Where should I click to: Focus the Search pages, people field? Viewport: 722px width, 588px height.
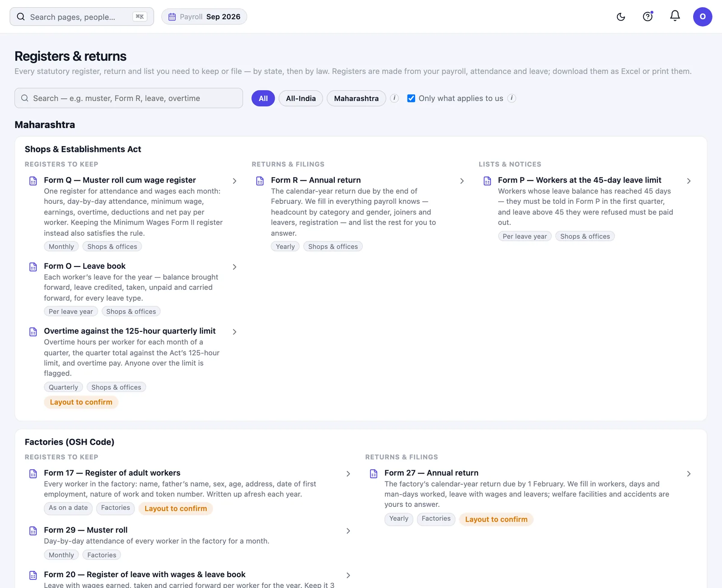tap(82, 17)
